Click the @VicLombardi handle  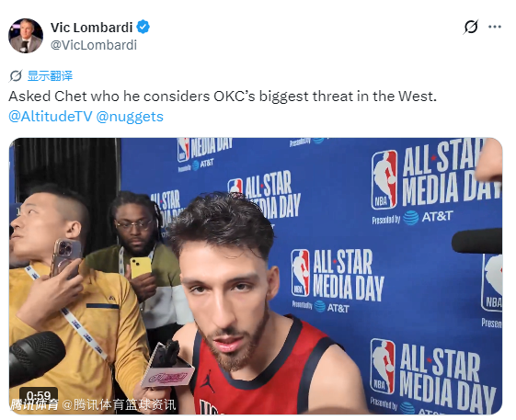point(94,45)
